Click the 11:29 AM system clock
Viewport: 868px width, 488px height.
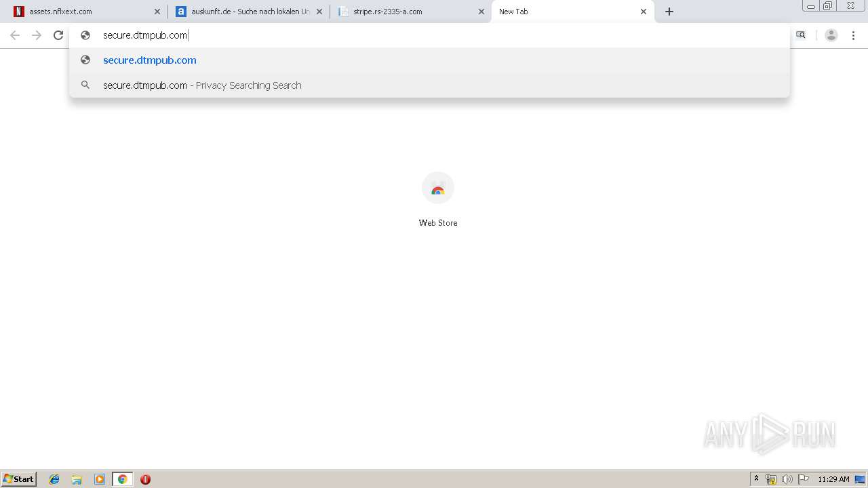[x=833, y=479]
